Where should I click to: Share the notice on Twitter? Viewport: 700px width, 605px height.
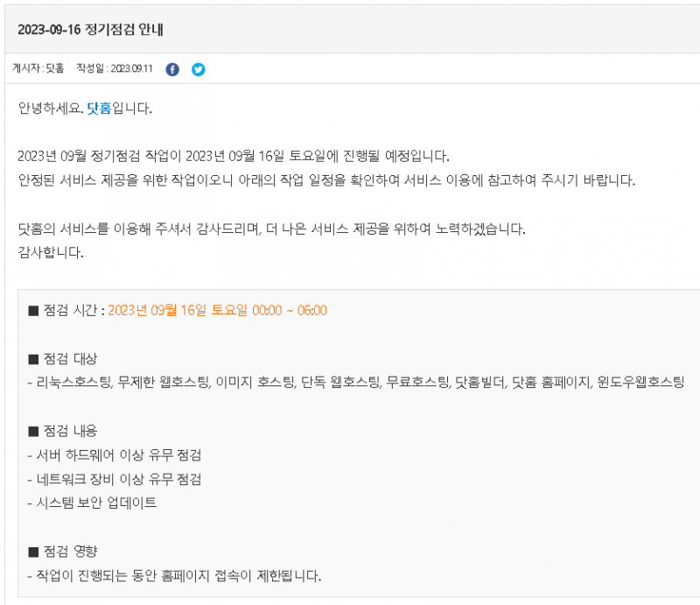[x=199, y=69]
